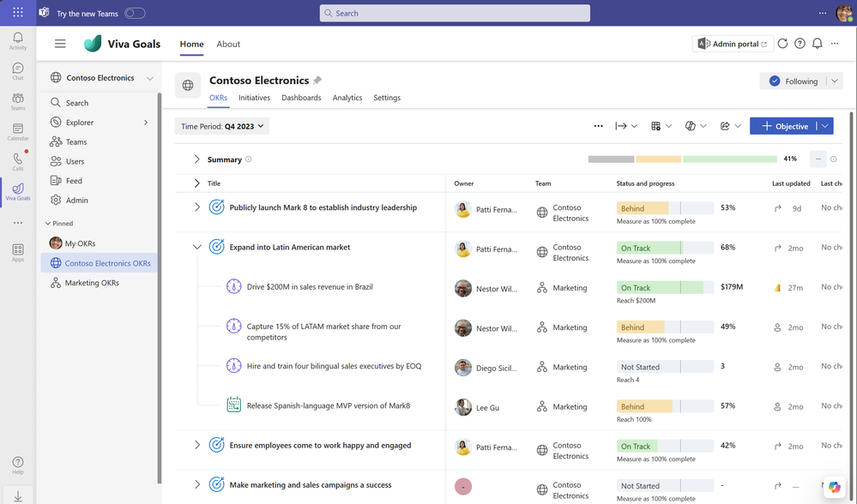Click the On Track bar for Brazil sales revenue

[665, 287]
